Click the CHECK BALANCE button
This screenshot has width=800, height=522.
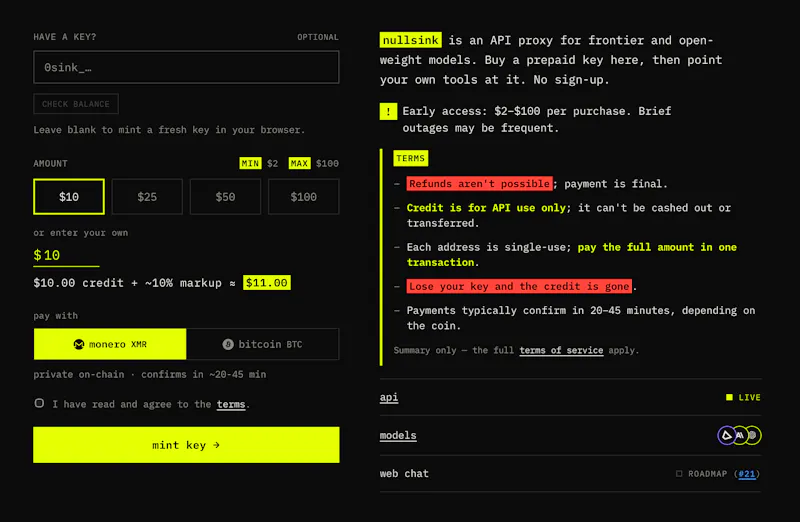(x=76, y=104)
